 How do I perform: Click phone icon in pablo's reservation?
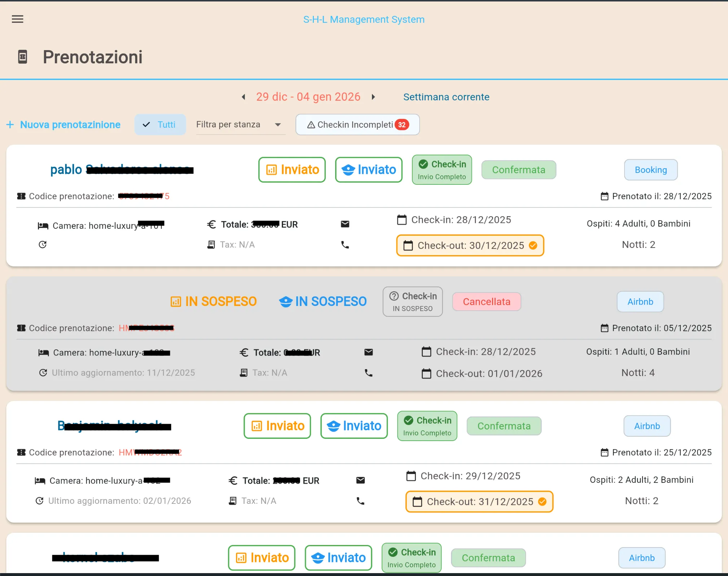point(345,245)
